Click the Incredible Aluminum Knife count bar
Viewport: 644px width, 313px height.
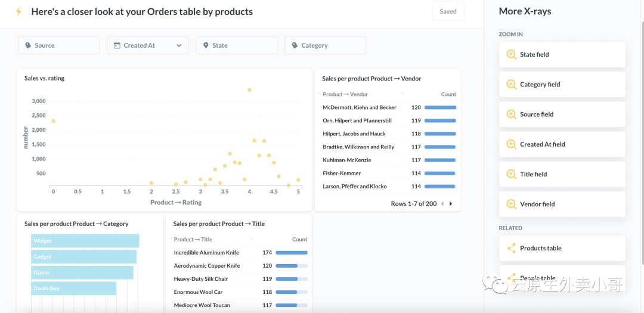pyautogui.click(x=291, y=253)
